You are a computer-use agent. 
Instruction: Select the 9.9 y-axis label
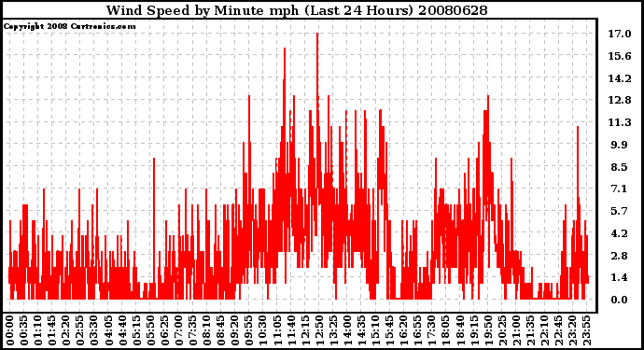[620, 145]
